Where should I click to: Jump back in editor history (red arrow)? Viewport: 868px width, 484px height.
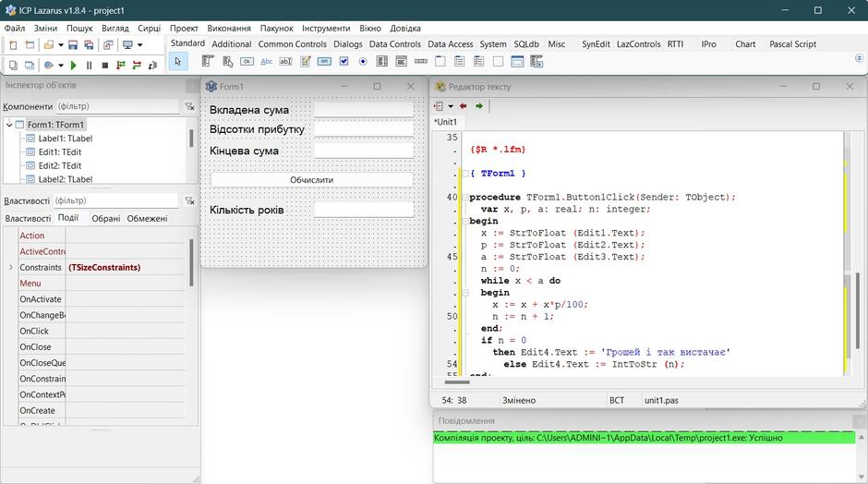pos(464,106)
